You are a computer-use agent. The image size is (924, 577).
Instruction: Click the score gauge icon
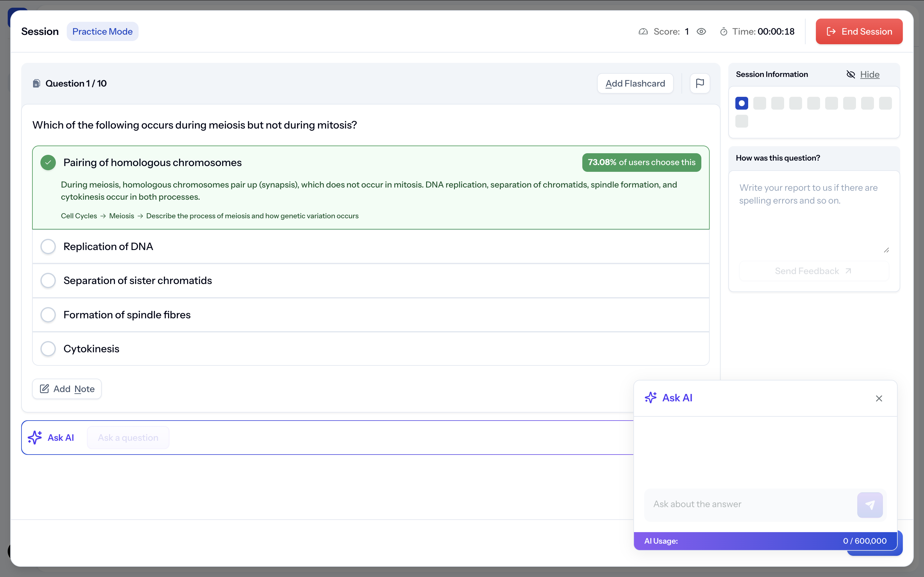pos(643,32)
